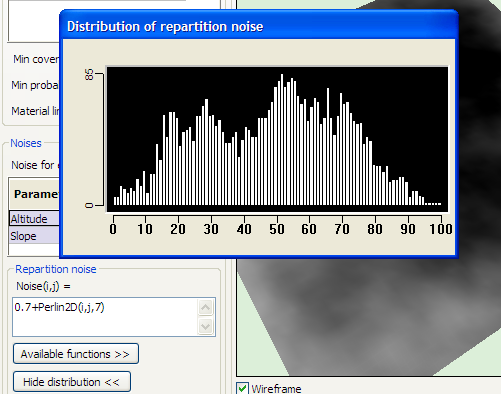
Task: Select the Altitude row in parameter table
Action: click(x=34, y=219)
